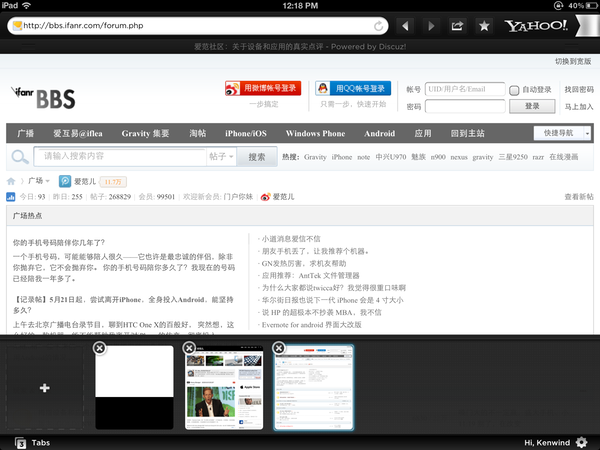Click the magnifier search icon

coord(20,157)
